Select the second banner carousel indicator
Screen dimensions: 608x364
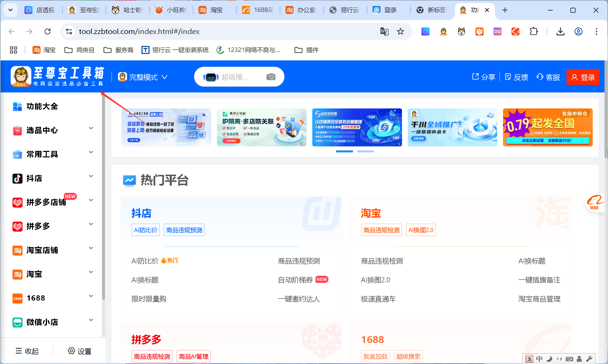click(x=365, y=151)
